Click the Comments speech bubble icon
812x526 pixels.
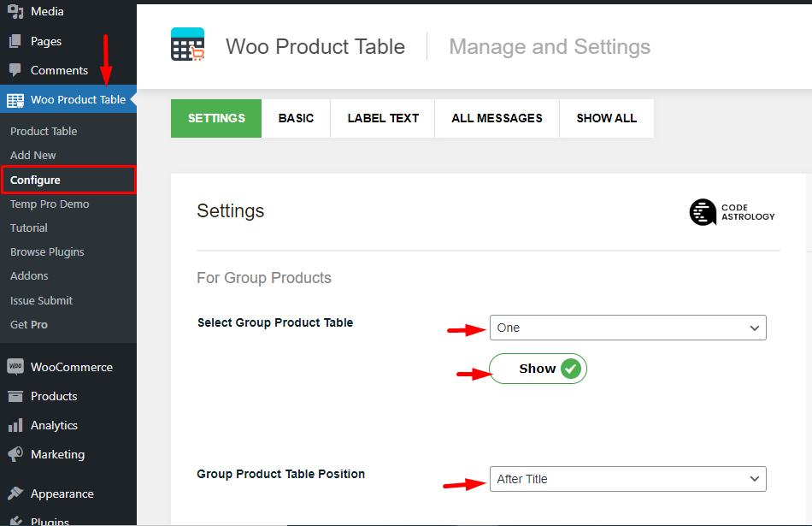pos(15,70)
